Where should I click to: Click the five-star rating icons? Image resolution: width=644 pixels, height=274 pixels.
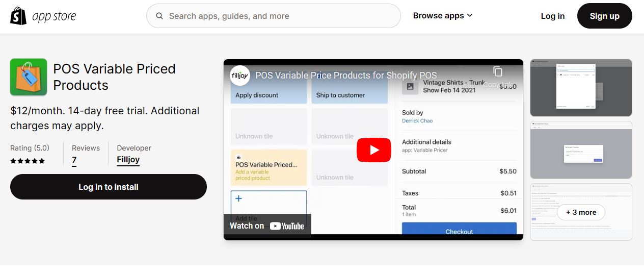(x=28, y=161)
